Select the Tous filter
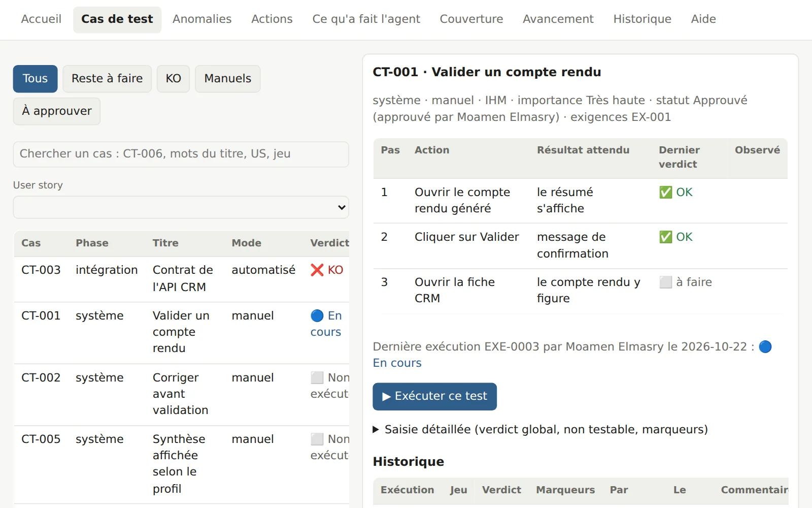 pyautogui.click(x=35, y=79)
